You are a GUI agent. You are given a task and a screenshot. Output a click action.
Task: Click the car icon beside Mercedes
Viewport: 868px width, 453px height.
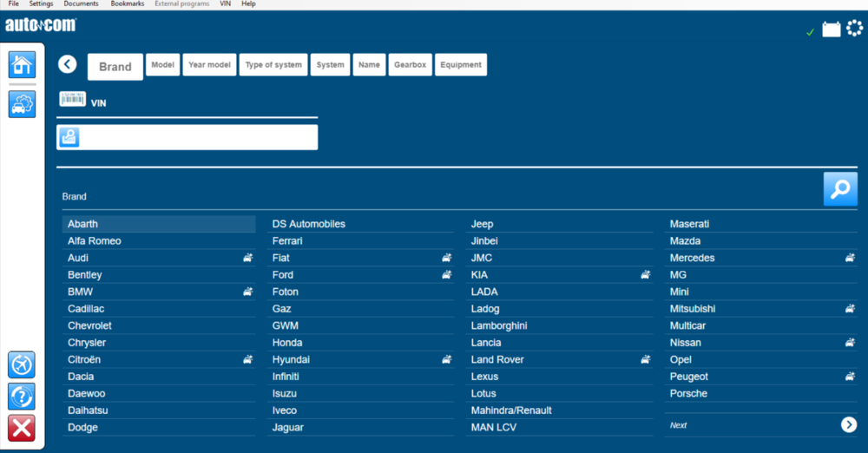click(x=850, y=258)
